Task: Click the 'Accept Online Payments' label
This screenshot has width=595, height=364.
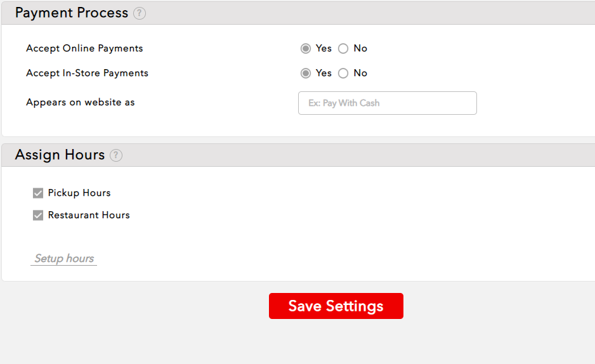Action: click(84, 49)
